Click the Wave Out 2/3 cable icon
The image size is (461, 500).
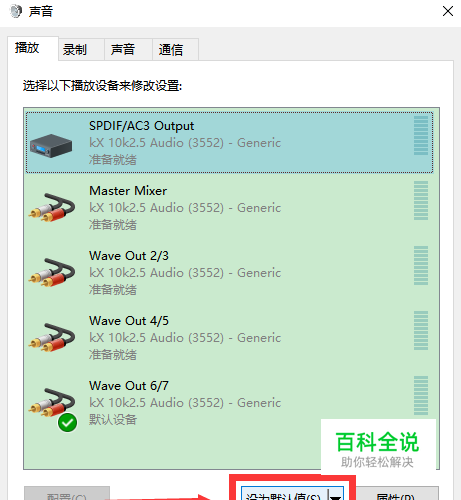tap(52, 272)
